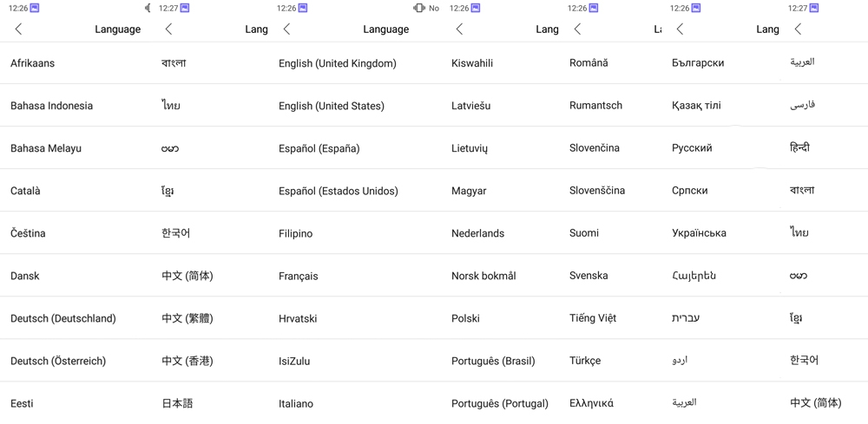Select Español (Estados Unidos)
This screenshot has width=868, height=424.
(x=339, y=191)
